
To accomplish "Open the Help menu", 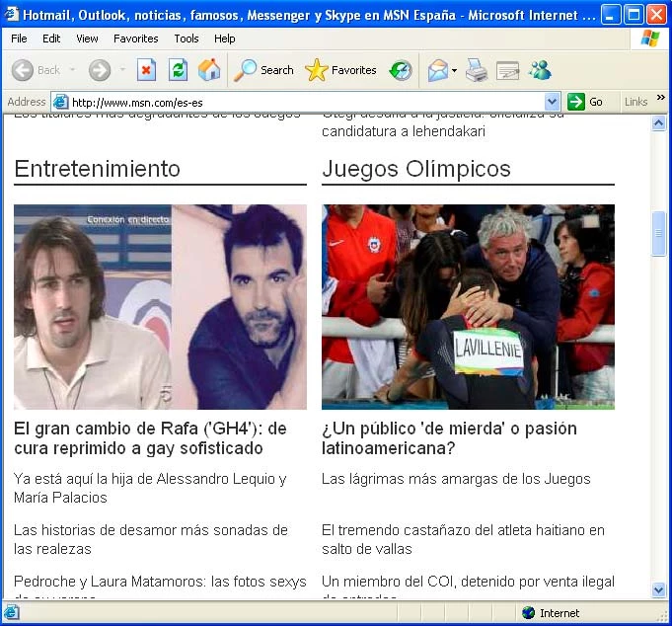I will [x=225, y=39].
